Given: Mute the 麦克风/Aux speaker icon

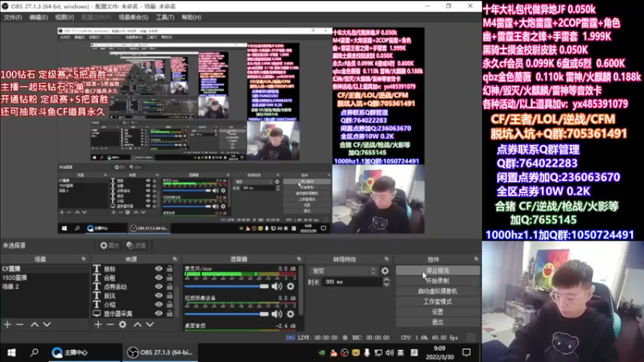Looking at the screenshot, I should [x=277, y=286].
